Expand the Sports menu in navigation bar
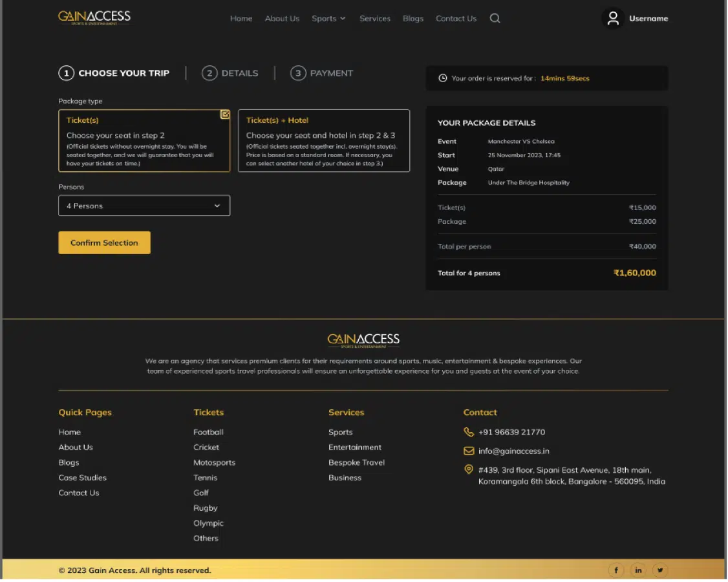This screenshot has height=582, width=728. tap(328, 19)
